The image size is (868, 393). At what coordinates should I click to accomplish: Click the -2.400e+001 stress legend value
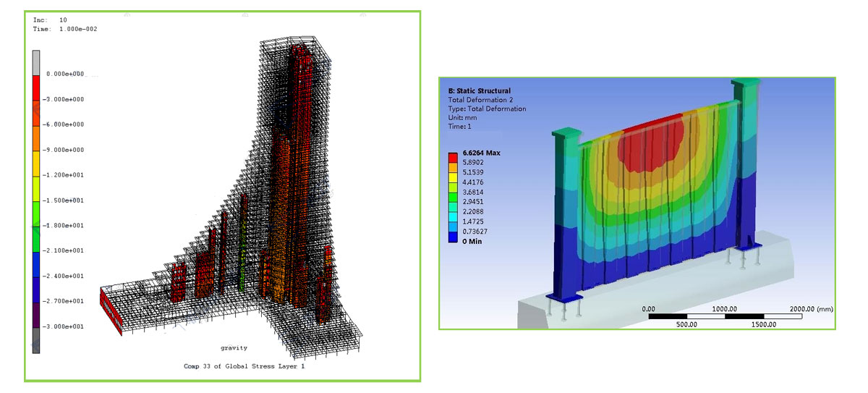[65, 276]
